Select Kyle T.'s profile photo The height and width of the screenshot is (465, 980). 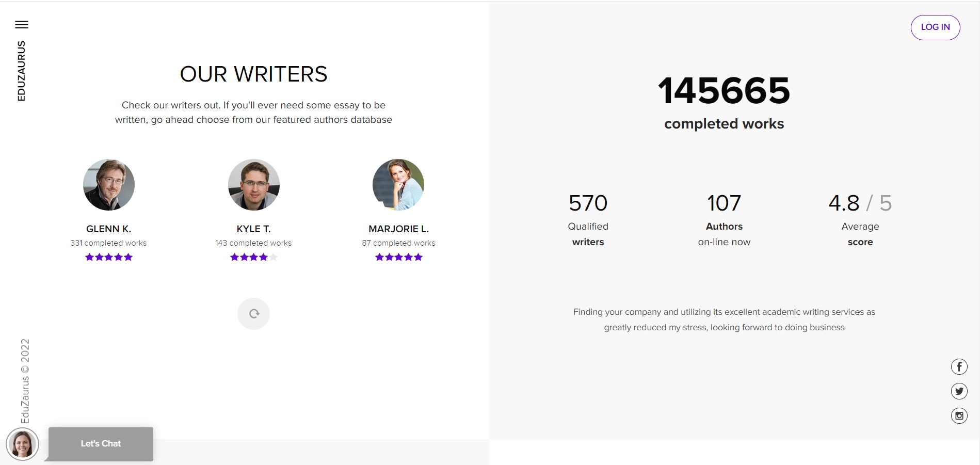(253, 185)
